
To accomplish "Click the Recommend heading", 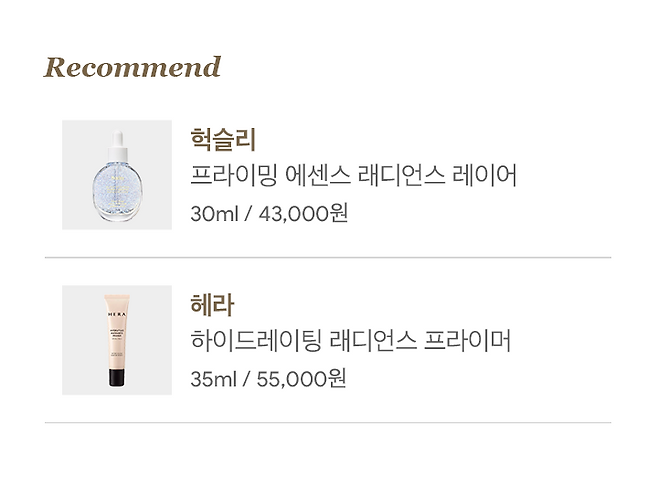I will (x=132, y=67).
